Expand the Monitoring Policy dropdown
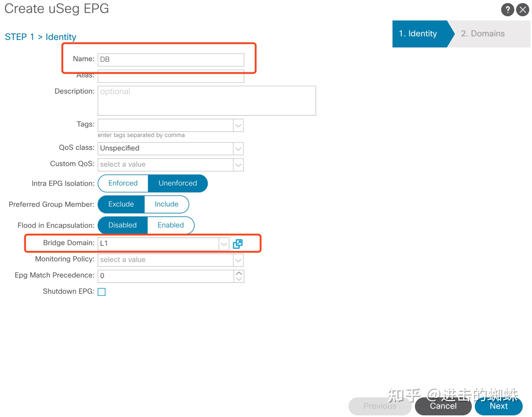 (238, 260)
